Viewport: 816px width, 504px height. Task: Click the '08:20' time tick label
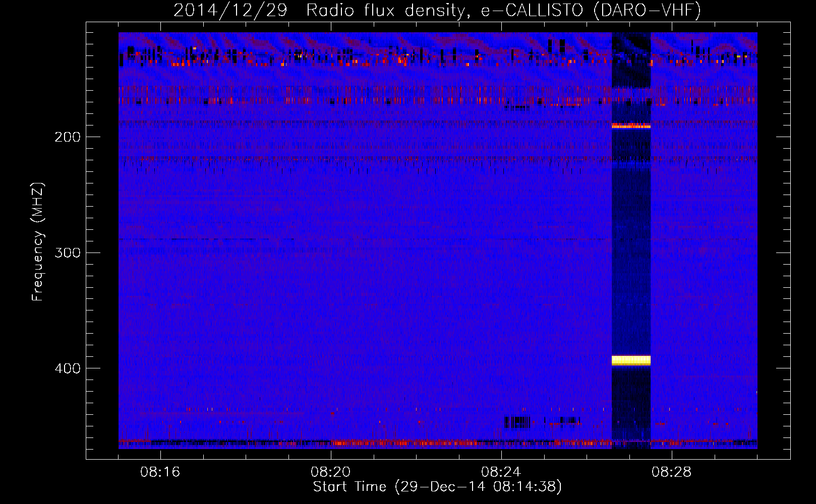(x=331, y=472)
